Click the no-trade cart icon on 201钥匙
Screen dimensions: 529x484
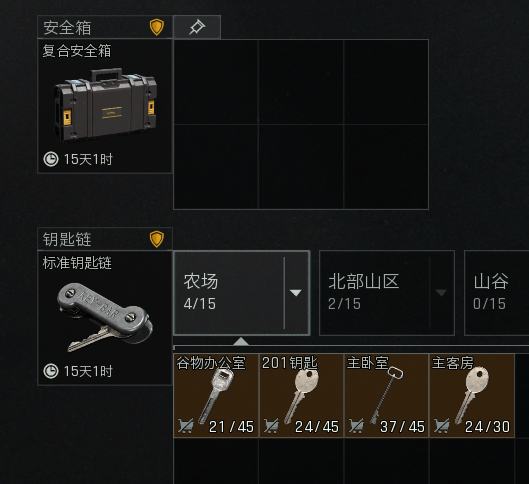coord(271,426)
